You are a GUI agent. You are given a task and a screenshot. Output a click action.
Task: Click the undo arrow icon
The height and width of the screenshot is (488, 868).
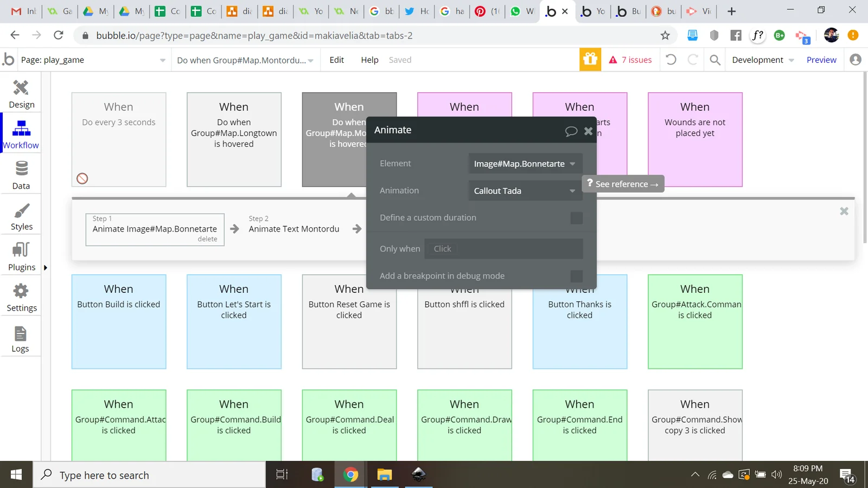click(671, 60)
